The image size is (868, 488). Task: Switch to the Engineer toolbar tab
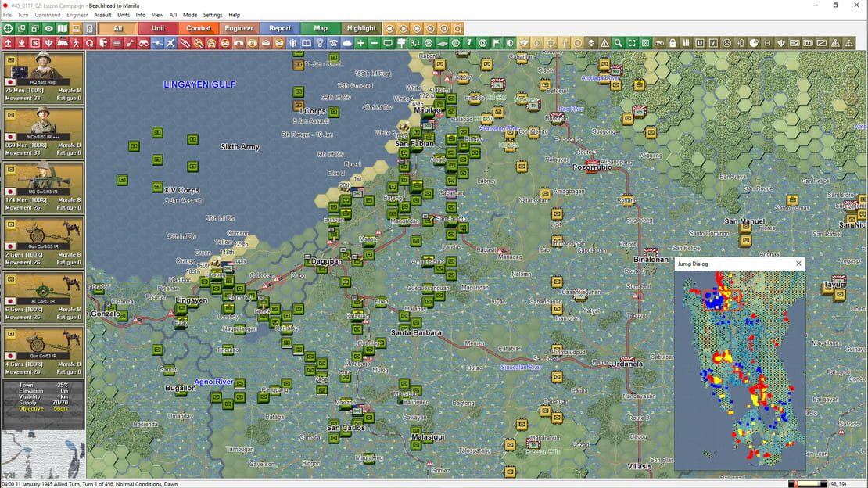click(239, 28)
